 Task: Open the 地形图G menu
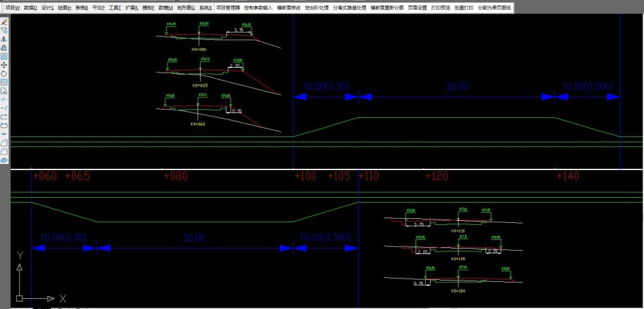click(186, 7)
